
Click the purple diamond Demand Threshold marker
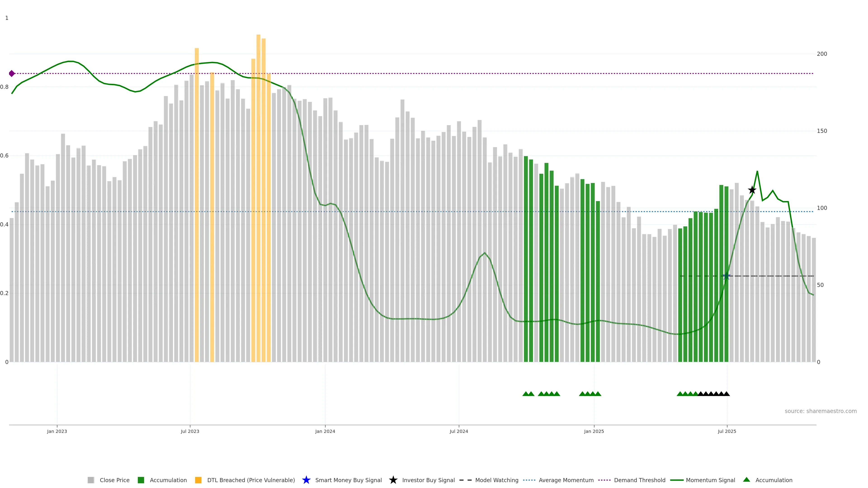12,73
